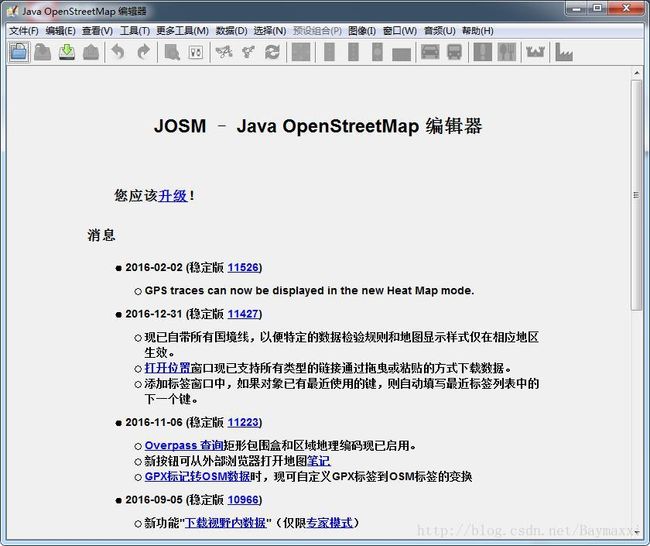Maximize the JOSM window
The height and width of the screenshot is (546, 650).
(597, 8)
